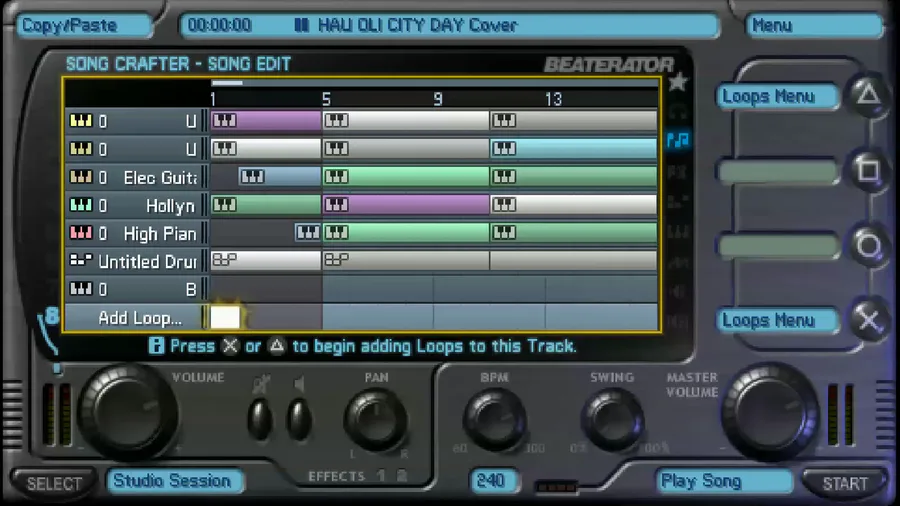Click the green keyboard icon of Hollyn track
The height and width of the screenshot is (506, 900).
tap(80, 205)
